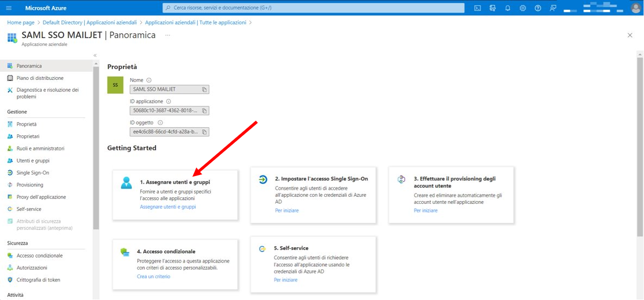Viewport: 644px width, 300px height.
Task: Click the Impostare l'accesso Single Sign-On card title
Action: coord(322,179)
